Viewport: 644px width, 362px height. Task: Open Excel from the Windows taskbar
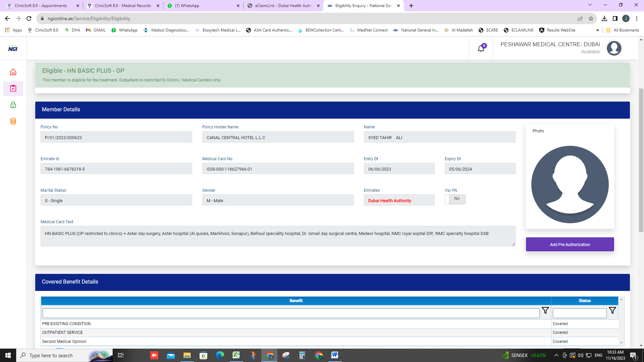(x=236, y=355)
